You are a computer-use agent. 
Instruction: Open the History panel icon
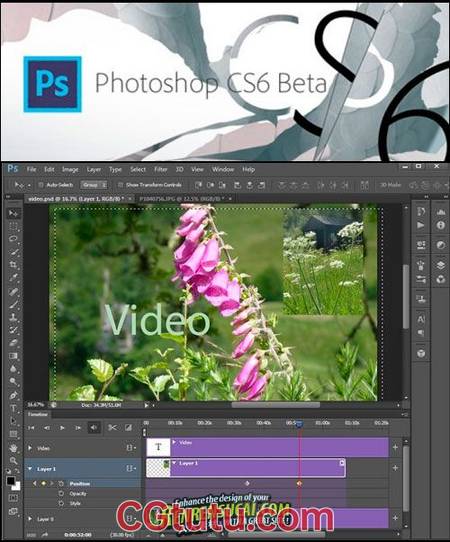click(x=421, y=211)
